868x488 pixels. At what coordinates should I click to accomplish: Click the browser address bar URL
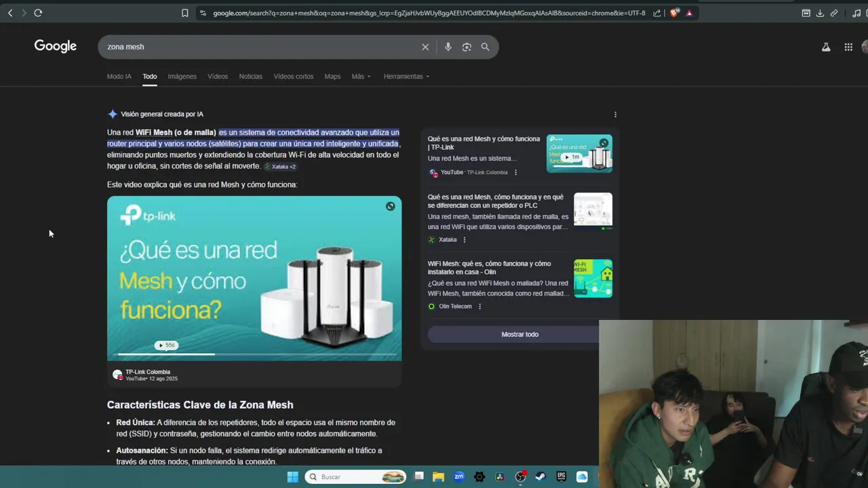coord(429,13)
